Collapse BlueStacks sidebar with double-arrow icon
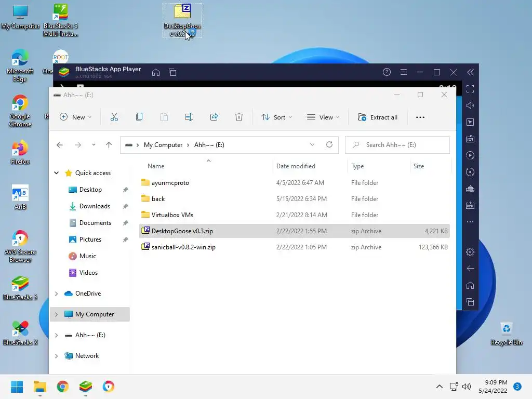This screenshot has width=532, height=399. point(470,72)
